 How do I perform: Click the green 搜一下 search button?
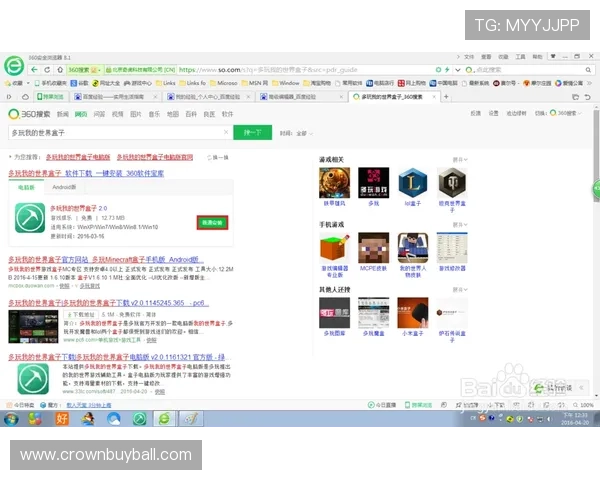pyautogui.click(x=253, y=132)
